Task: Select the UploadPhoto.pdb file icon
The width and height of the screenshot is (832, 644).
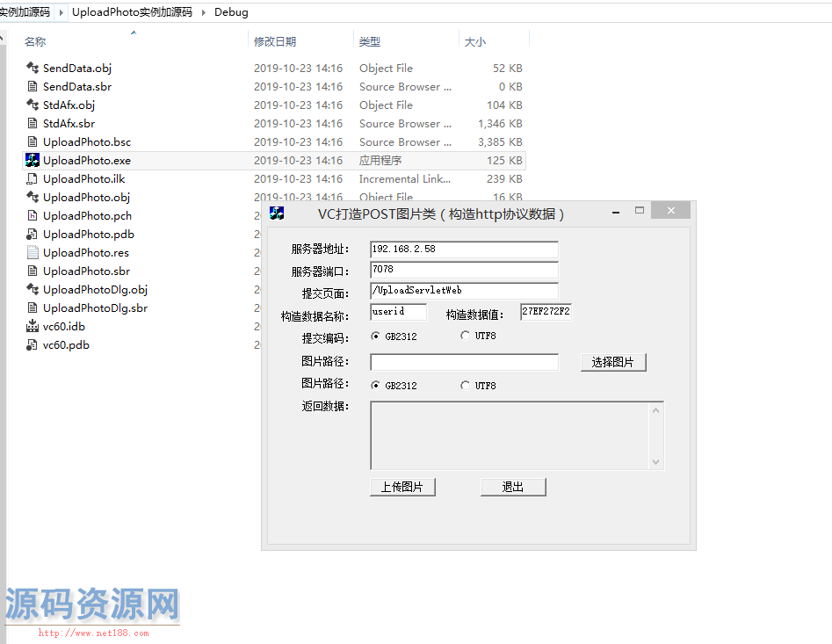Action: (x=33, y=234)
